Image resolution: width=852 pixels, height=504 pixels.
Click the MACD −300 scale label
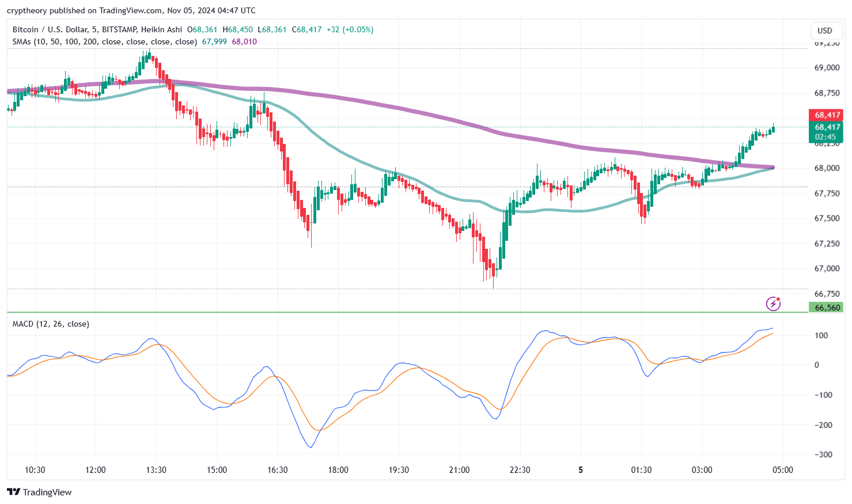(x=823, y=454)
